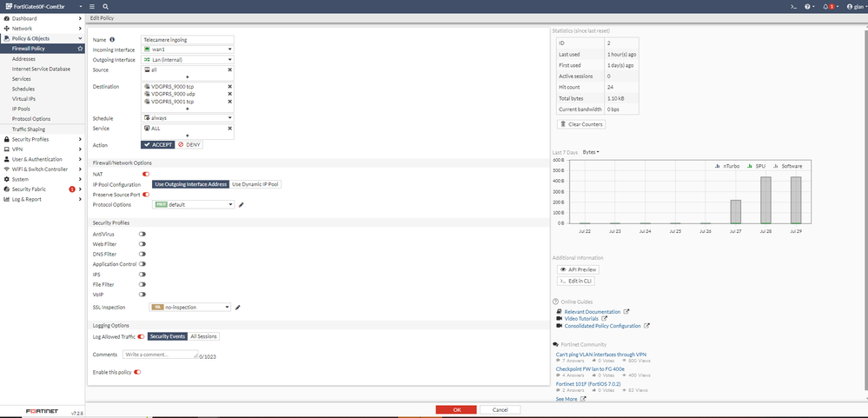
Task: Open the FortiGate60F-ComEbr device dropdown
Action: [43, 7]
